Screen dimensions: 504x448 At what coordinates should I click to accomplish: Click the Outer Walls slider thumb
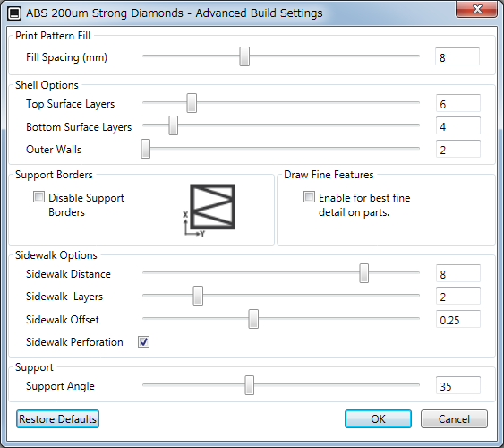click(x=146, y=149)
